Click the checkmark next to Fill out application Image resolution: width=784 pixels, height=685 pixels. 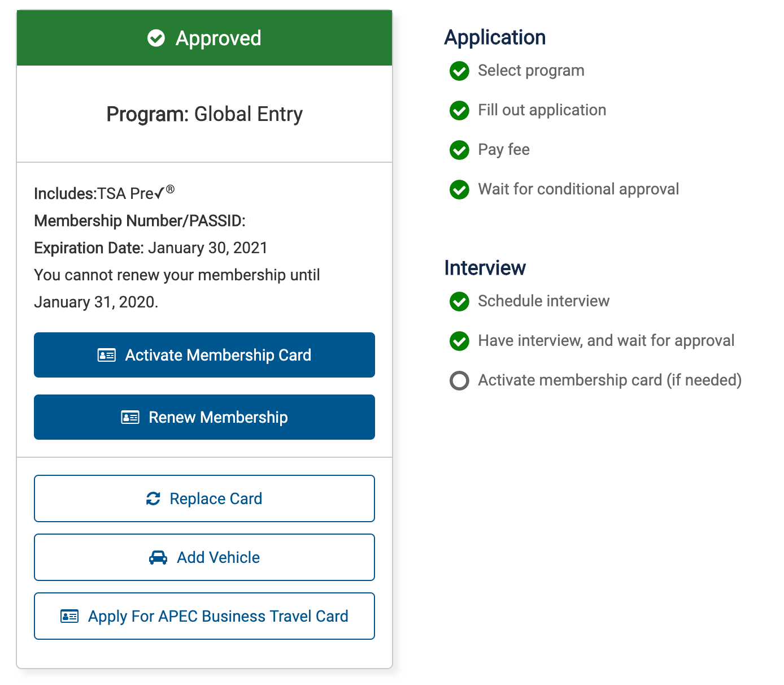459,110
